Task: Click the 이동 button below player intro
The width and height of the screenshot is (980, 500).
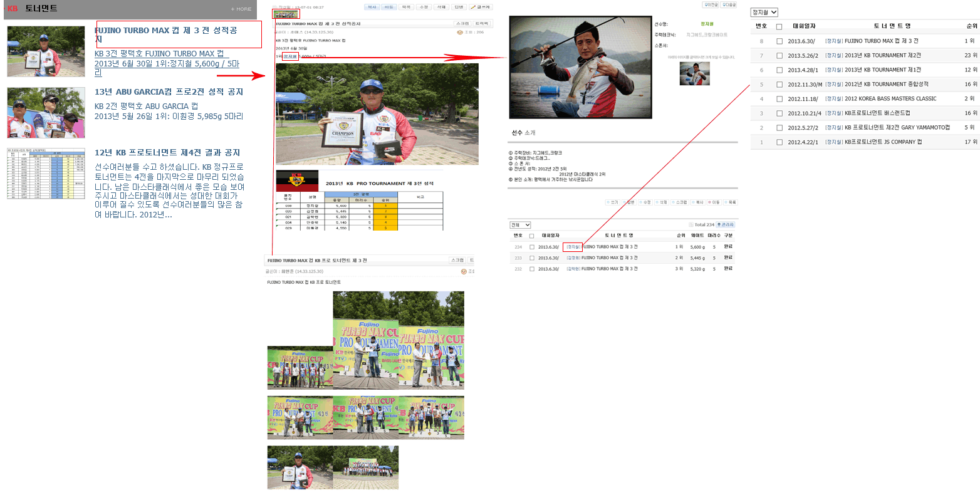Action: 714,202
